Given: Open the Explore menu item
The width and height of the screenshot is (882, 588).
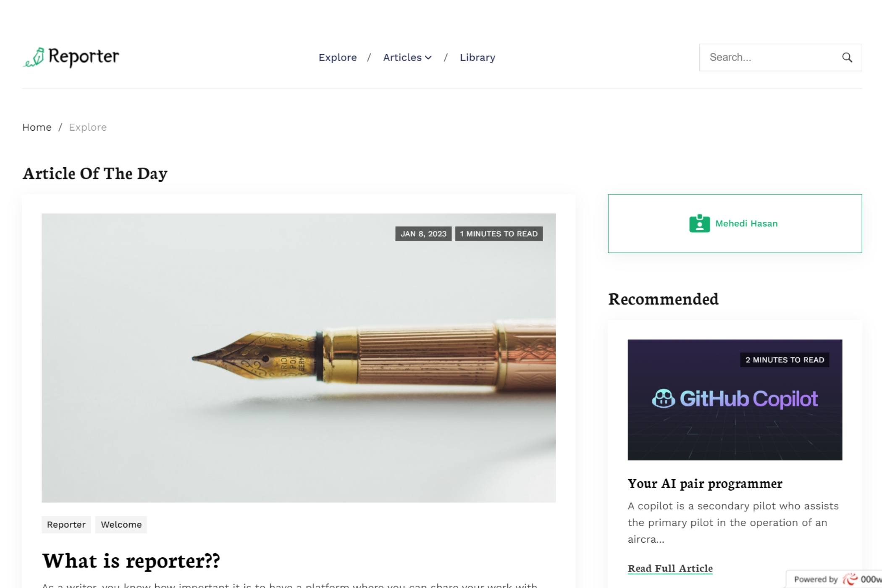Looking at the screenshot, I should pos(338,58).
